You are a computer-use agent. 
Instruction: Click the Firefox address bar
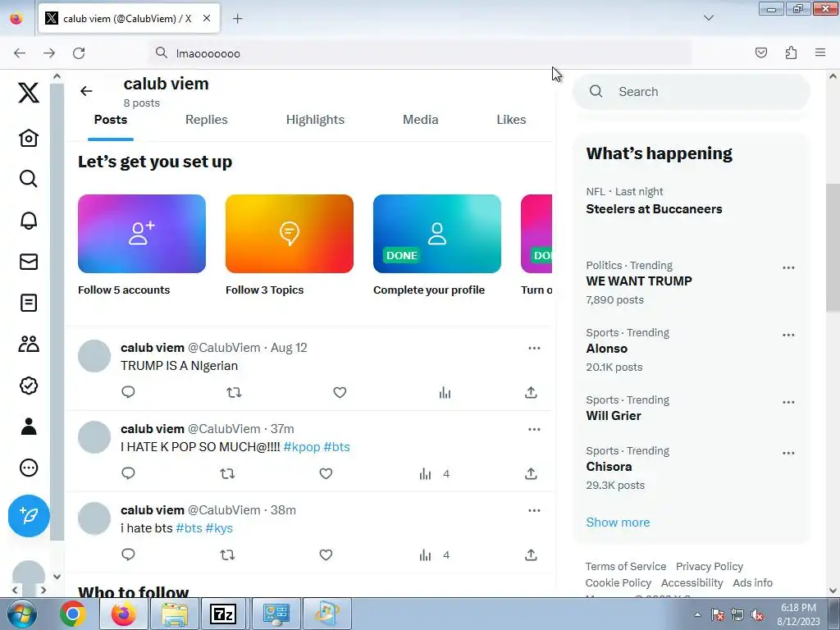coord(421,53)
